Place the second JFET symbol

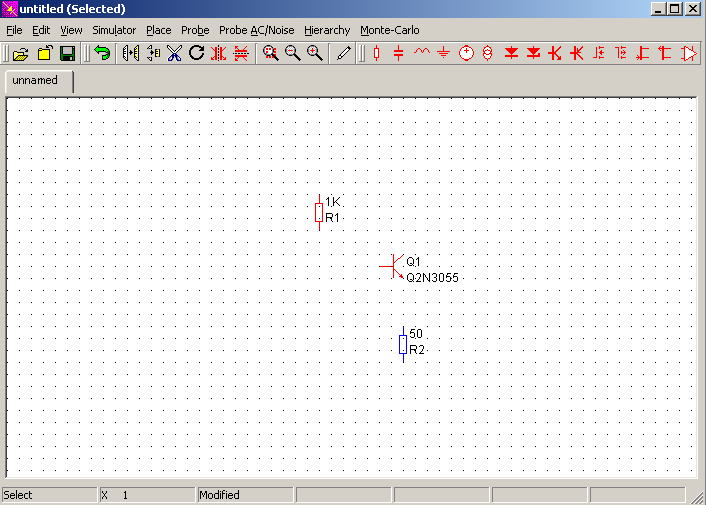pos(665,54)
